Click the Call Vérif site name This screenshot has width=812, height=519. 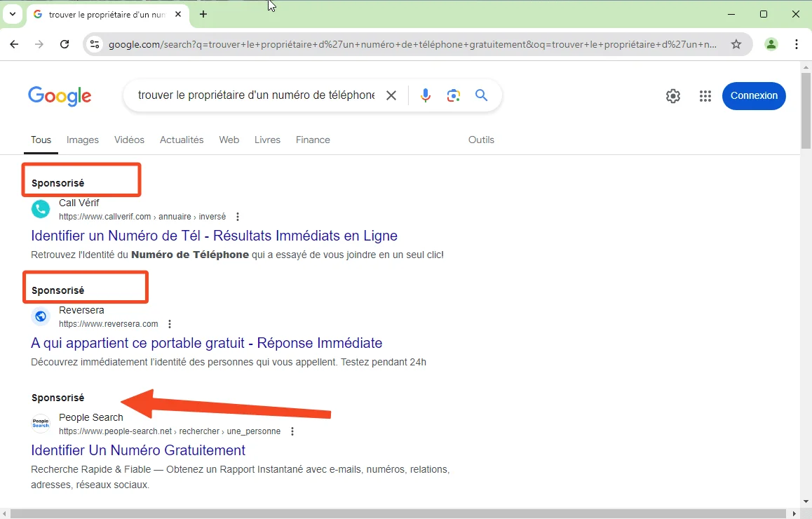point(79,203)
